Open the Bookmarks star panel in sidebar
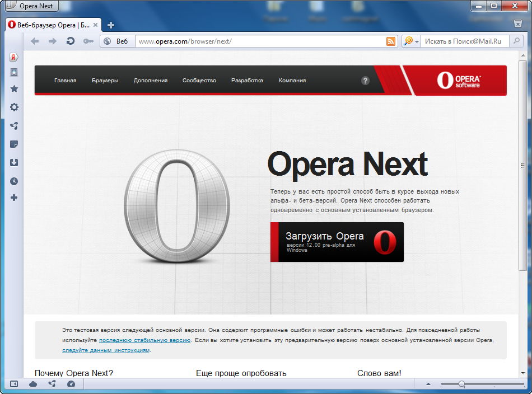The image size is (532, 394). tap(14, 89)
